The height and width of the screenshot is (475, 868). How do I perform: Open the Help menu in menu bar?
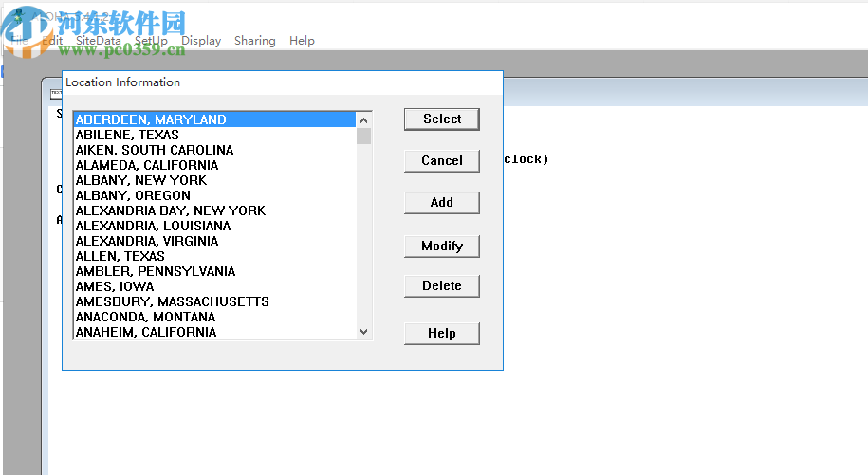coord(302,41)
